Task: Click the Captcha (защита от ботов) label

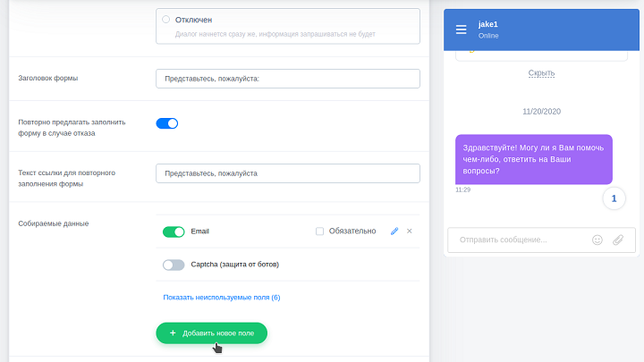Action: 235,265
